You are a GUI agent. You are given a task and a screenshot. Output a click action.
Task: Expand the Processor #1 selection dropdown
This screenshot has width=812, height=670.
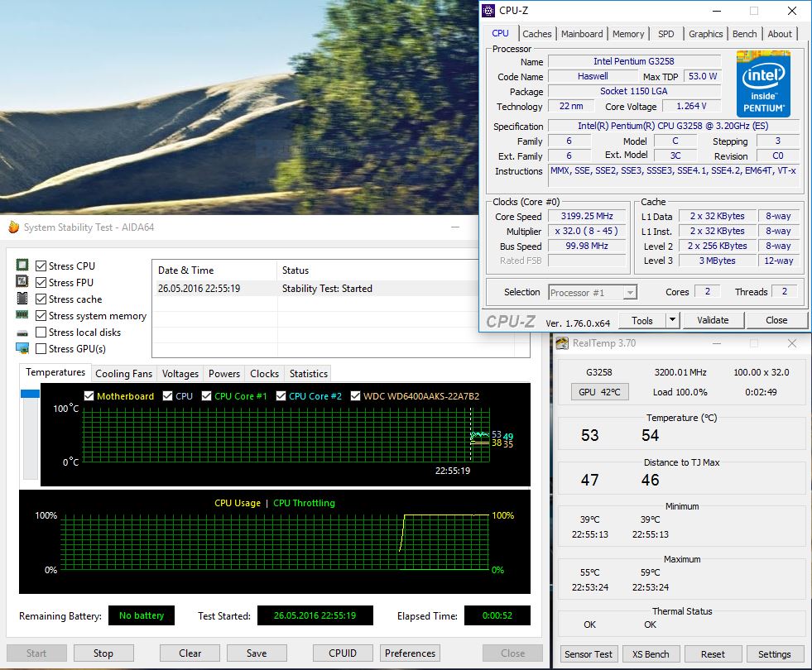click(630, 292)
